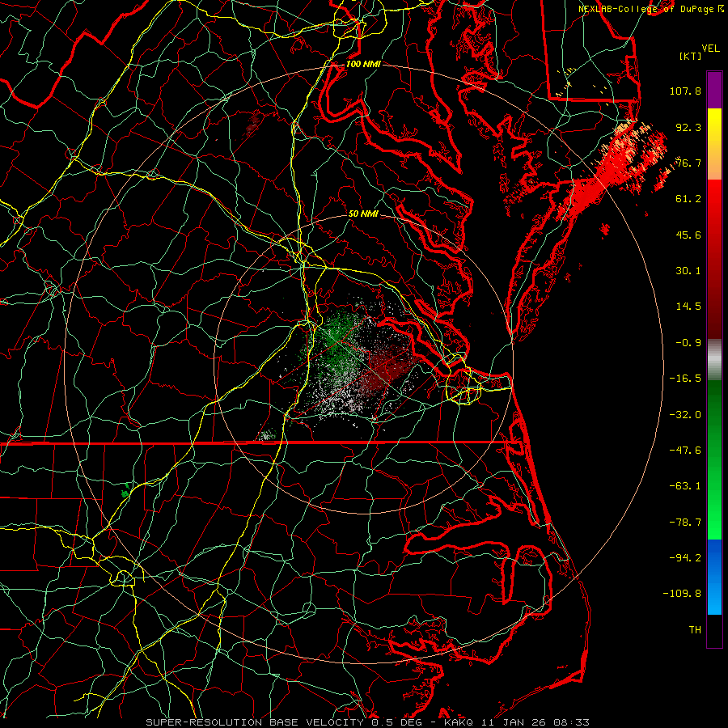
Task: Select the -94.2 value on the velocity scale
Action: point(685,558)
